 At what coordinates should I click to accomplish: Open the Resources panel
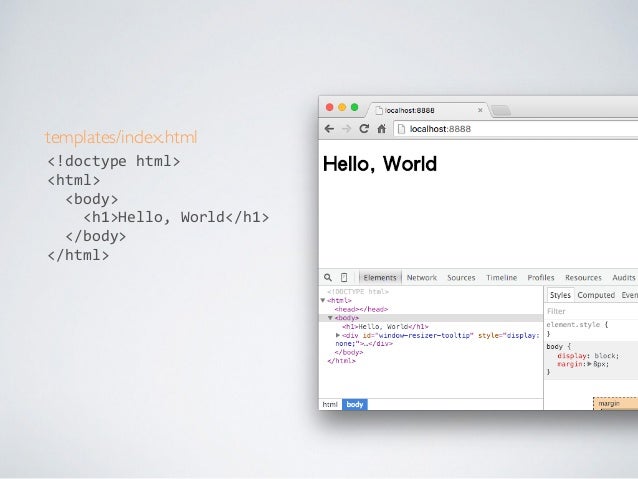(583, 278)
